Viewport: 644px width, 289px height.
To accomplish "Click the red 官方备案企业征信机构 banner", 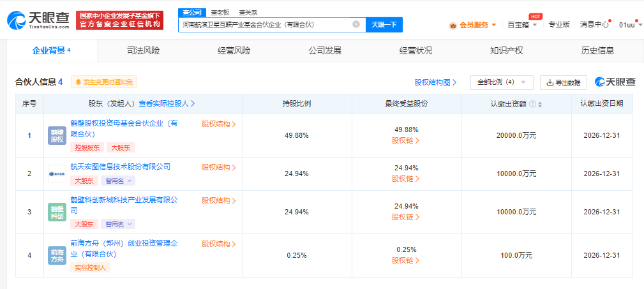I will [119, 20].
